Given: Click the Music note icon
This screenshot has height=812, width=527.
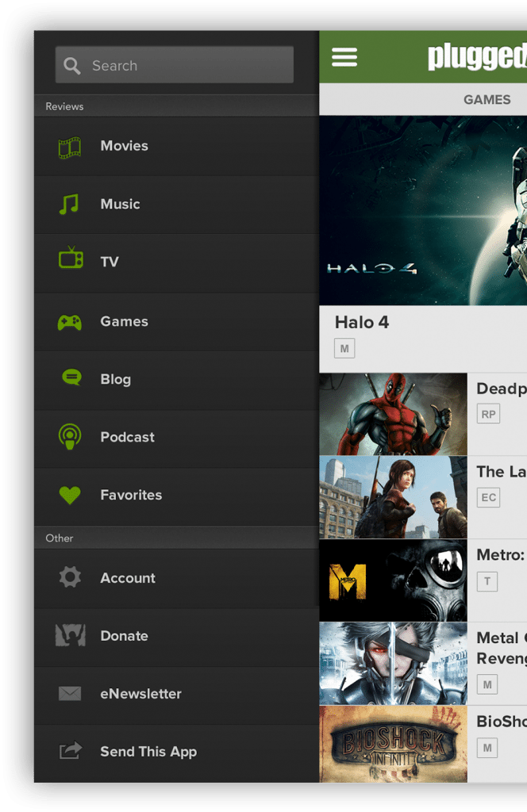Looking at the screenshot, I should tap(69, 204).
